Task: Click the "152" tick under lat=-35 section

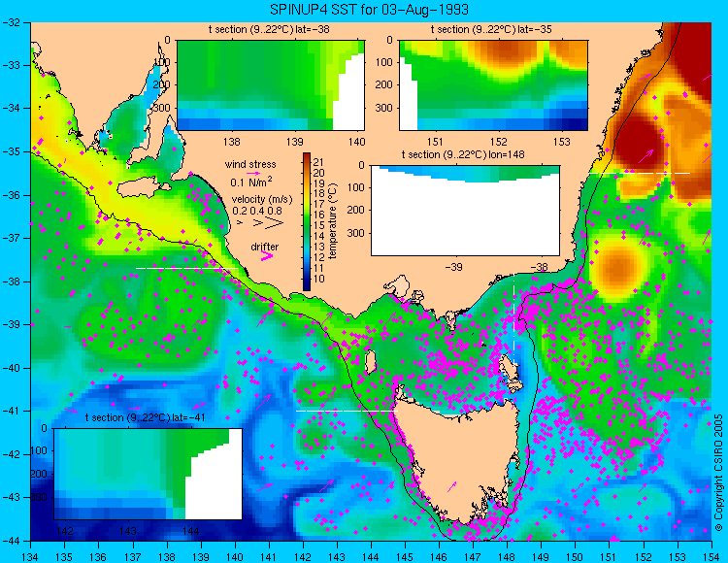Action: tap(499, 142)
